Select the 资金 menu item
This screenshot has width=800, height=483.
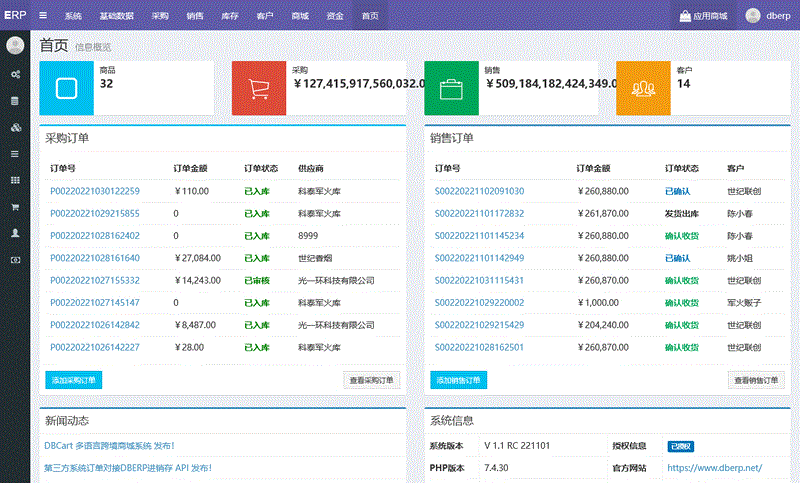335,17
